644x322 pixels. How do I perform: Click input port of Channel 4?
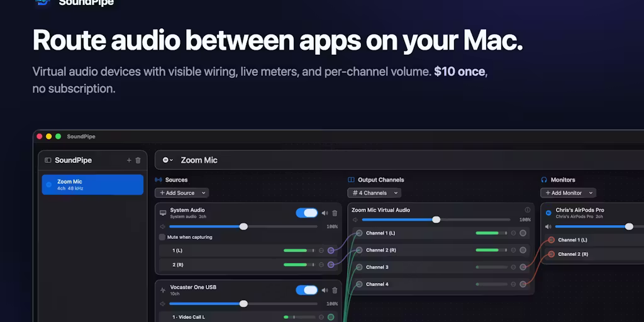coord(359,284)
